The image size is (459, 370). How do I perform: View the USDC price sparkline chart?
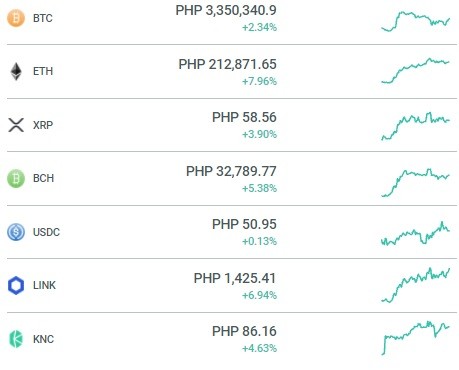pyautogui.click(x=415, y=234)
